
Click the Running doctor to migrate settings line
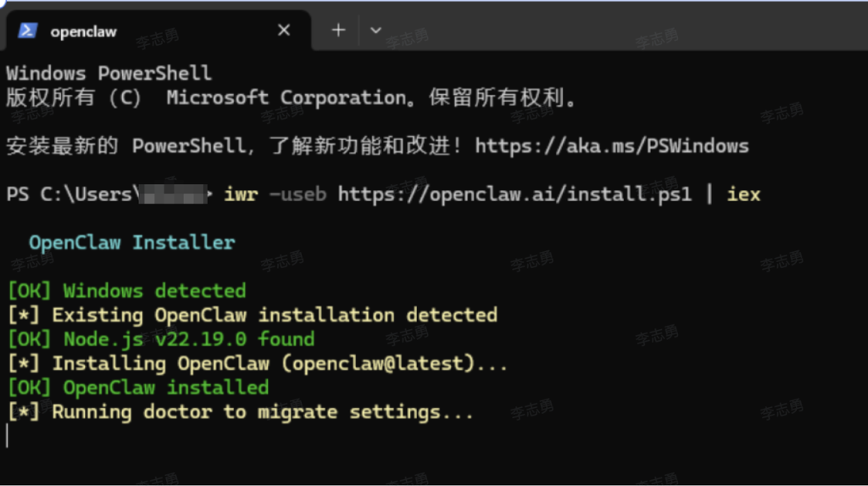[241, 412]
